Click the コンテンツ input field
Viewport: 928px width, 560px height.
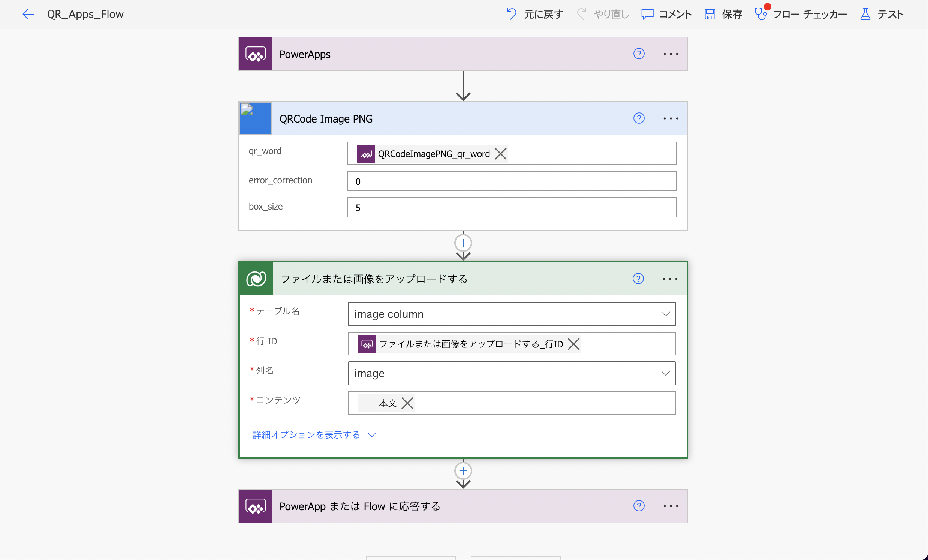tap(512, 403)
